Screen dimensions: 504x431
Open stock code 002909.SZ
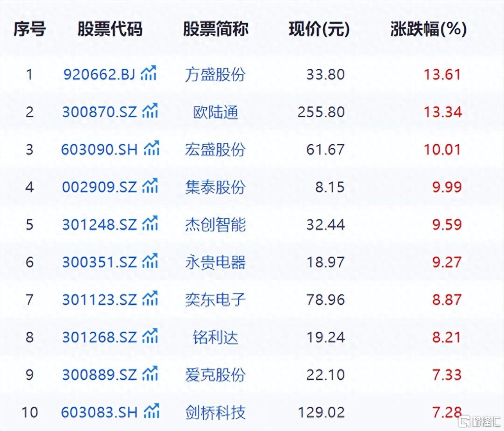click(100, 187)
